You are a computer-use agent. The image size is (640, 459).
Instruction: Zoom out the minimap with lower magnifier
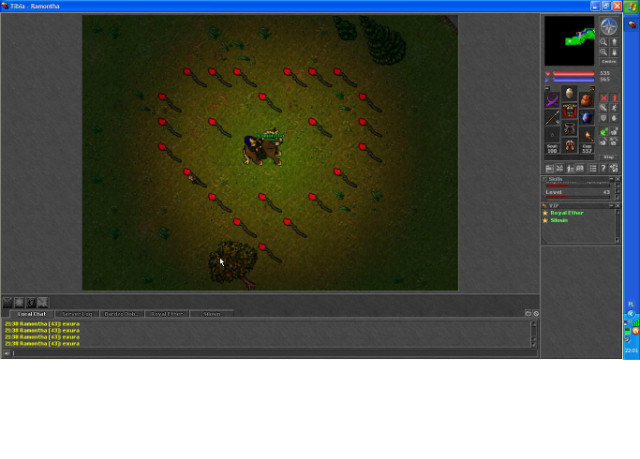603,52
